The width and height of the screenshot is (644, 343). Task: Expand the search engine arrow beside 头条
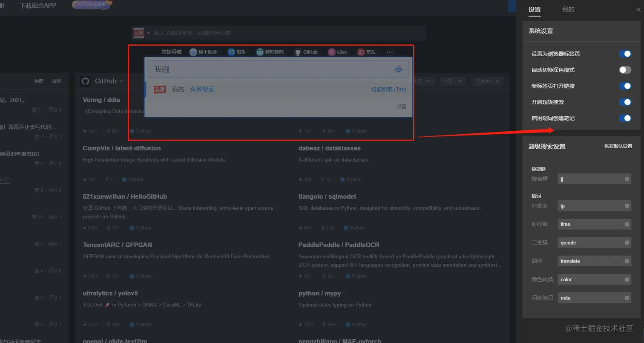[148, 33]
